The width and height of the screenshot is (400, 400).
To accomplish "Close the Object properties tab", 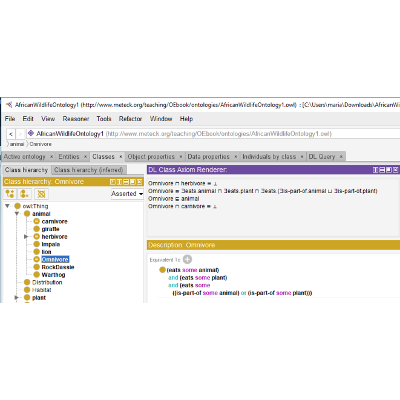I will pos(181,157).
